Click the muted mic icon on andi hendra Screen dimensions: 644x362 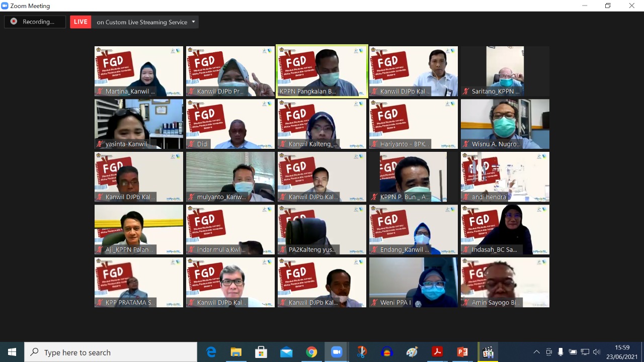click(466, 197)
